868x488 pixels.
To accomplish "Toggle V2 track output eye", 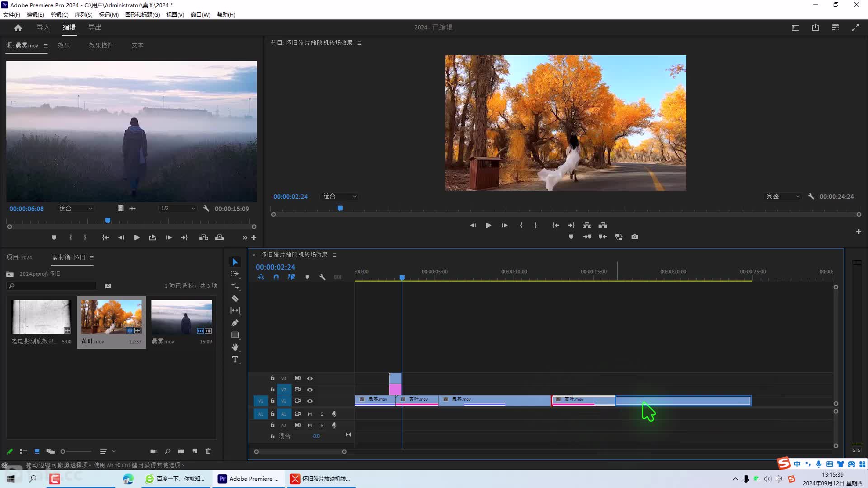I will [x=310, y=389].
